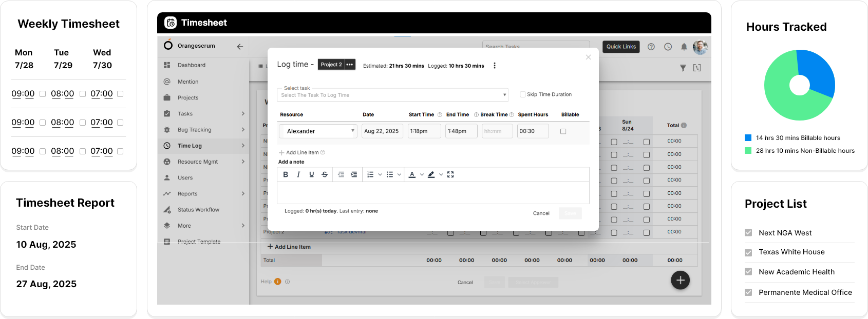Click Cancel in the Log time dialog

tap(541, 213)
